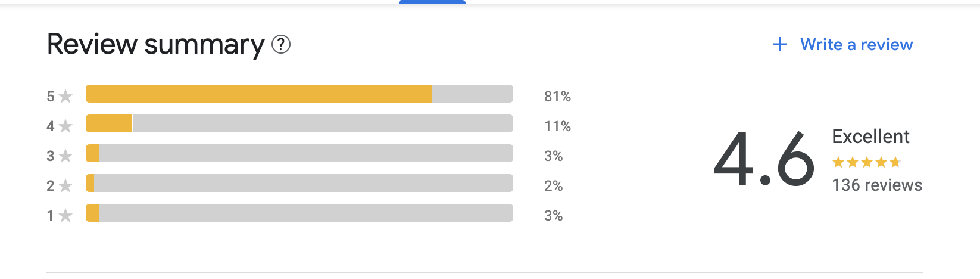This screenshot has width=980, height=279.
Task: Click the 11% percentage label
Action: click(x=557, y=126)
